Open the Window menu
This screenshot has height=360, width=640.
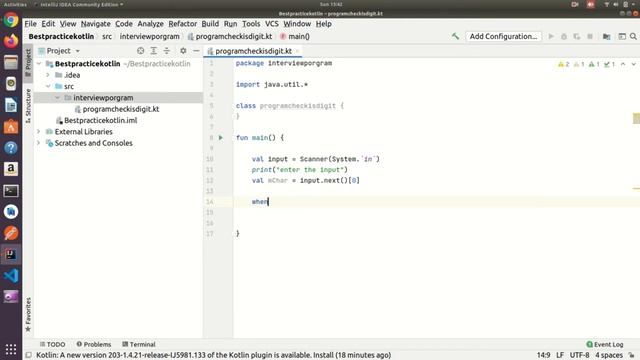point(297,24)
